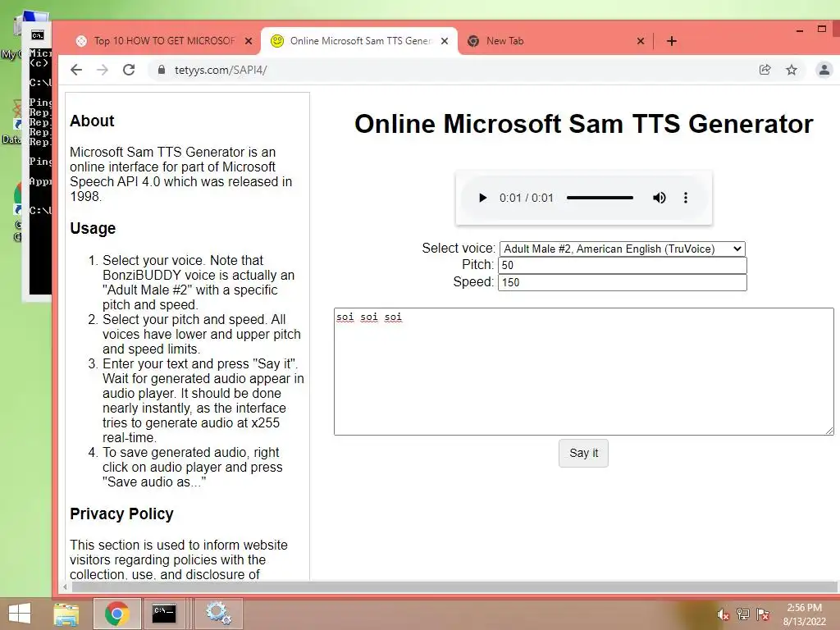Open File Explorer from taskbar
840x630 pixels.
[x=66, y=614]
